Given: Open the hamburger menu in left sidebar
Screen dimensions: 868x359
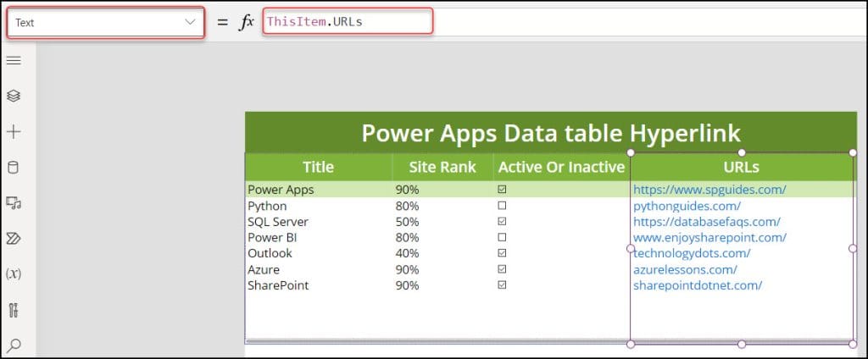Looking at the screenshot, I should click(14, 61).
